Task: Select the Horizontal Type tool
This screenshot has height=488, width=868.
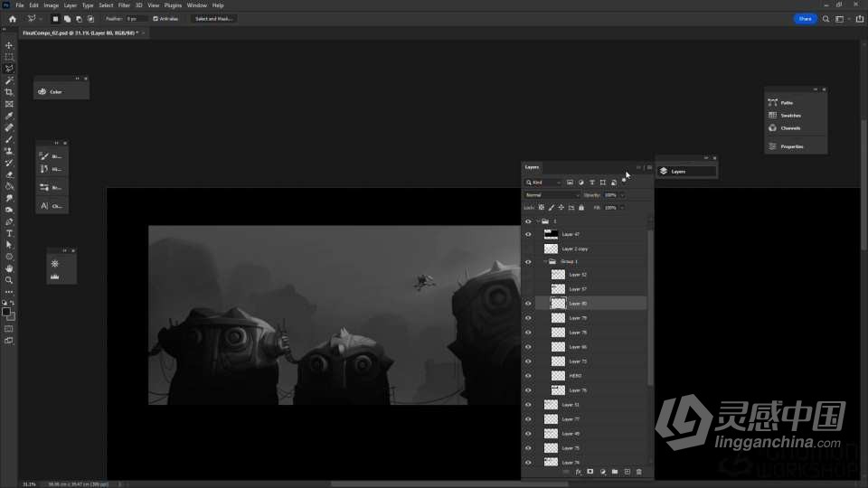Action: (9, 233)
